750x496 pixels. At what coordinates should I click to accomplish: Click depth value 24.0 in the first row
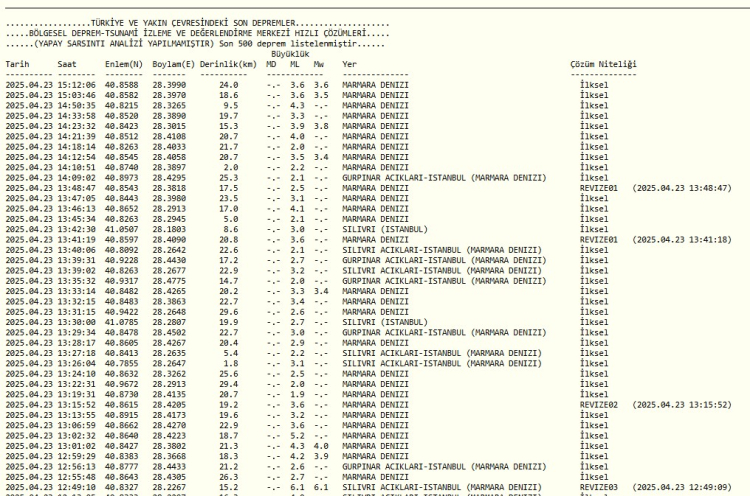coord(228,85)
